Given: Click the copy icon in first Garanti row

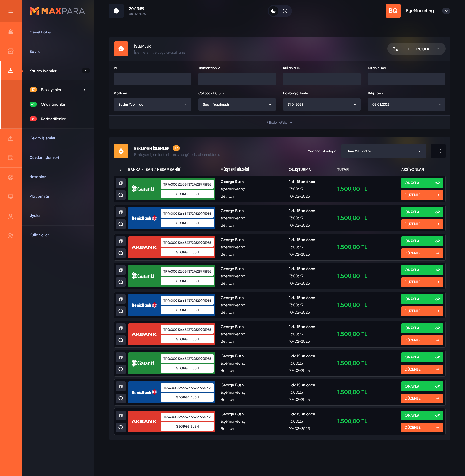Looking at the screenshot, I should pyautogui.click(x=121, y=183).
